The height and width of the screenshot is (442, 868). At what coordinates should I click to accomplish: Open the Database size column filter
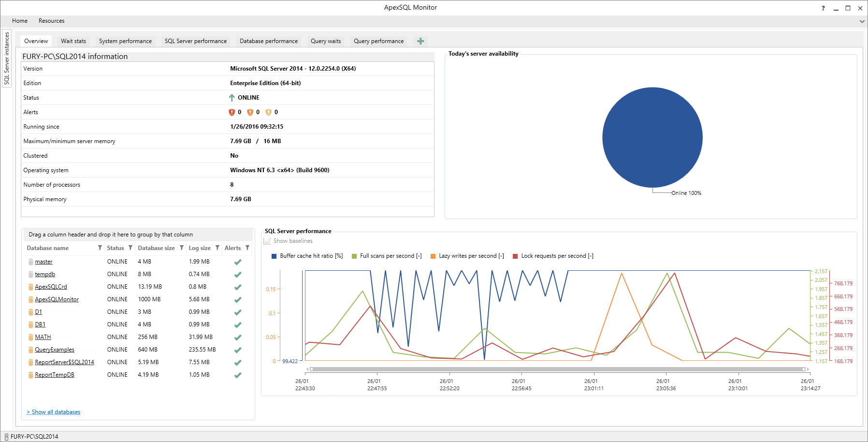tap(182, 248)
